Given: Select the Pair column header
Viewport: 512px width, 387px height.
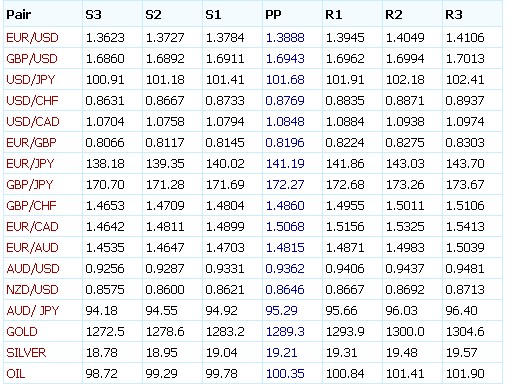Looking at the screenshot, I should 19,14.
